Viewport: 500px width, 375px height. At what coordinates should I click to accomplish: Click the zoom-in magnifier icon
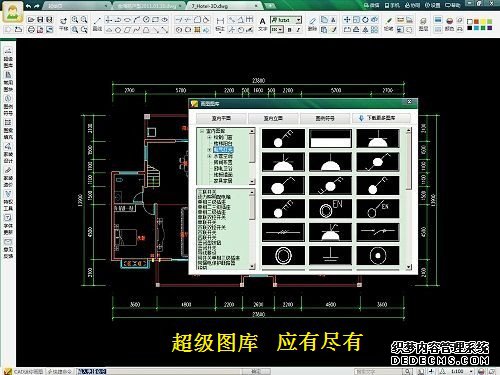[75, 20]
